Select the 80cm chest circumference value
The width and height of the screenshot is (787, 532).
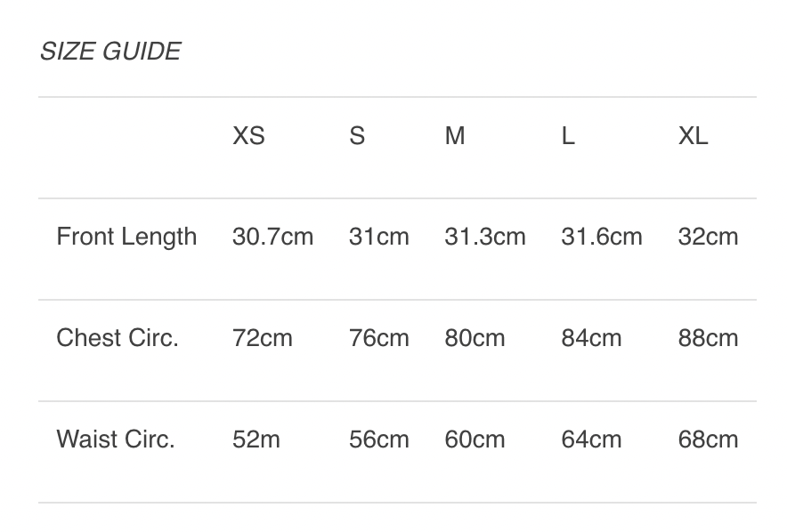coord(475,338)
